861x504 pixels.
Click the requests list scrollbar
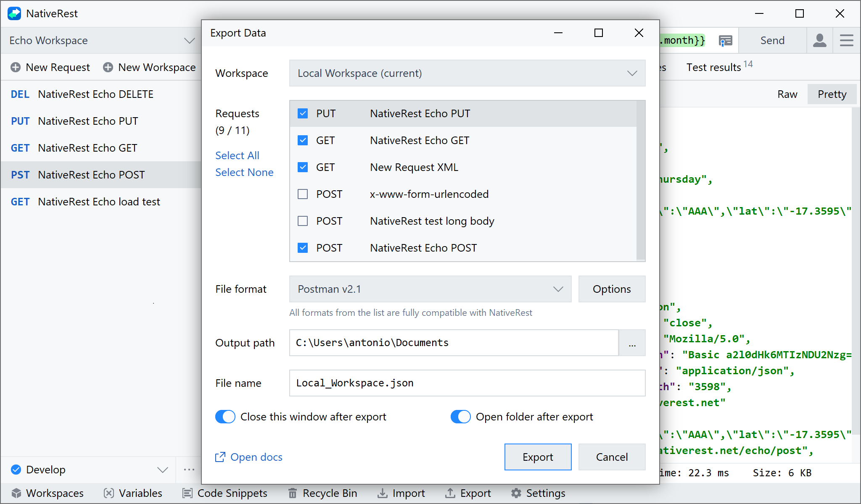click(x=641, y=181)
